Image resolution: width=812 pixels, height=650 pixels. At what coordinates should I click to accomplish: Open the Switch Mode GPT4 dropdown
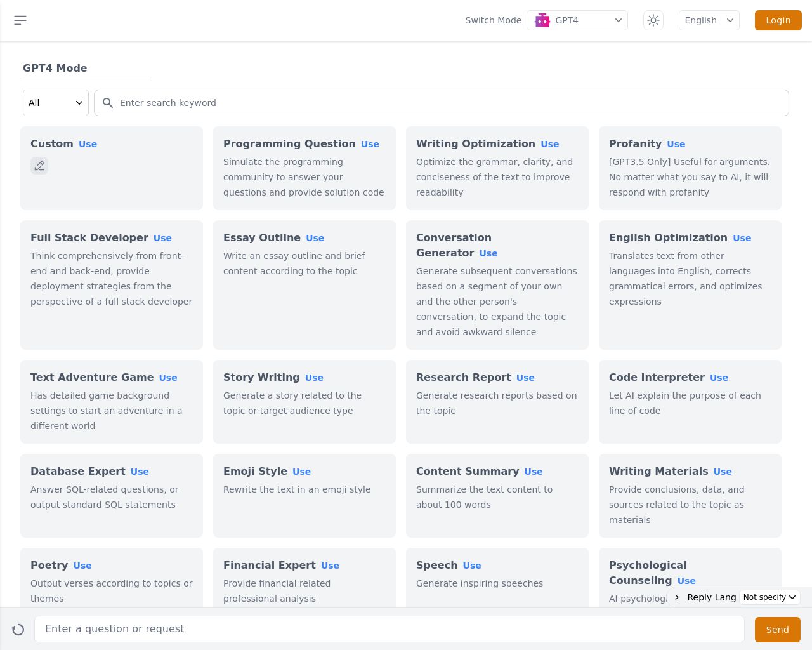tap(577, 20)
